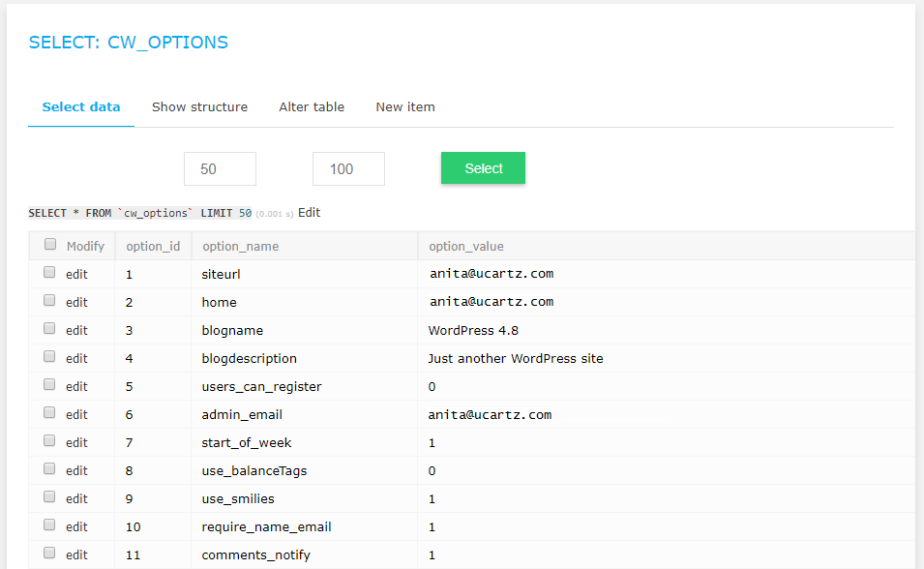Image resolution: width=924 pixels, height=569 pixels.
Task: Click the option_value column header
Action: click(x=466, y=247)
